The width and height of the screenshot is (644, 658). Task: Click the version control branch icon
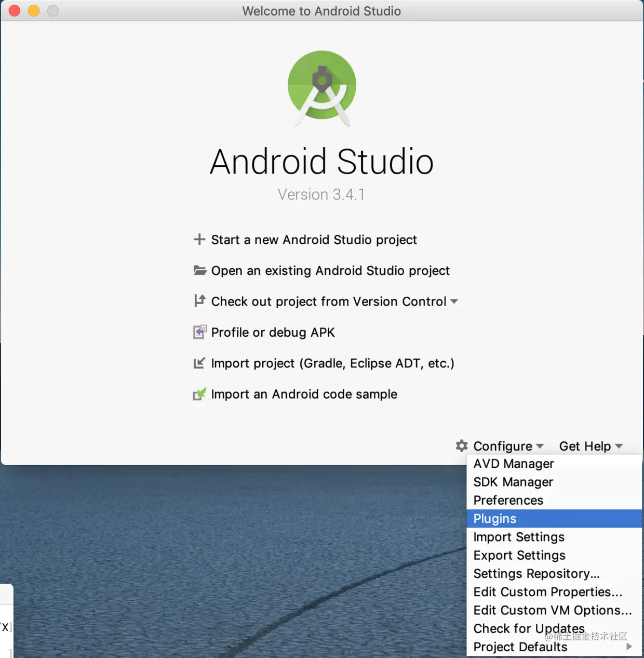200,301
